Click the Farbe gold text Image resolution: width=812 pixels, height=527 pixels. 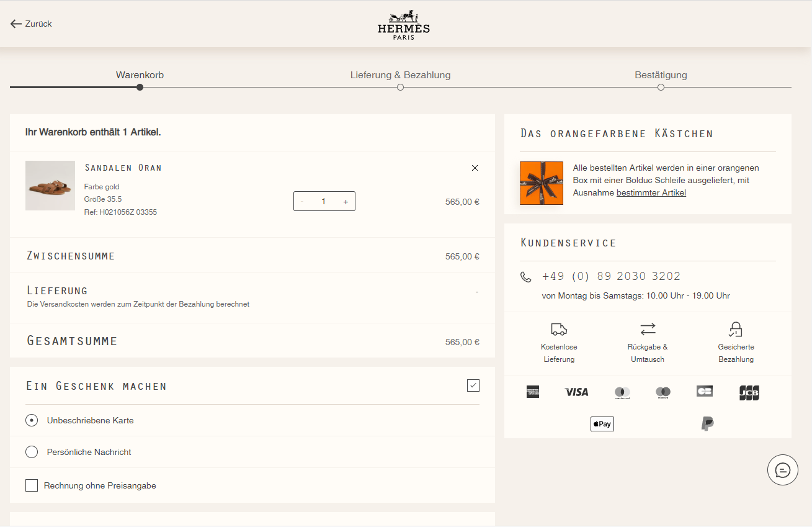(102, 187)
